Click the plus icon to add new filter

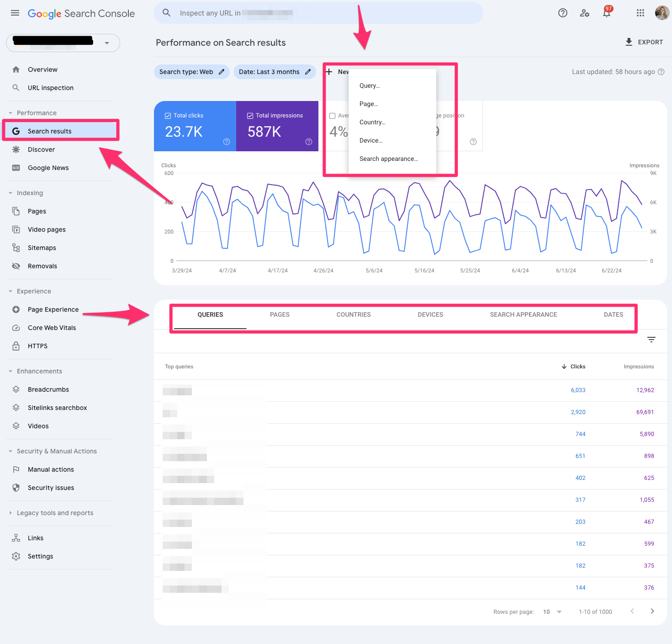(329, 72)
